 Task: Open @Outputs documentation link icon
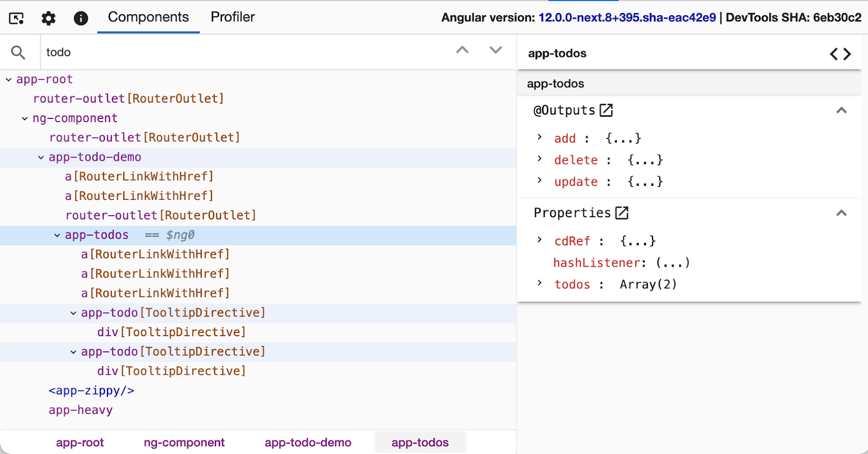click(606, 110)
